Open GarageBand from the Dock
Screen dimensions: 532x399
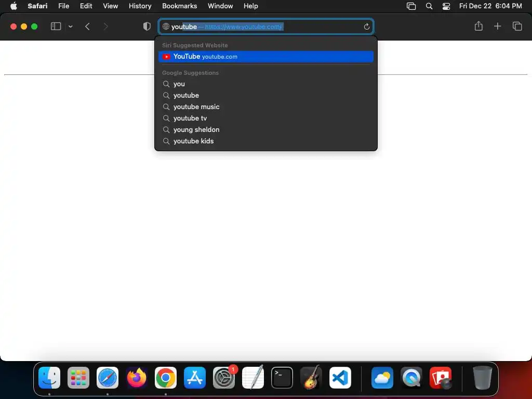point(311,378)
